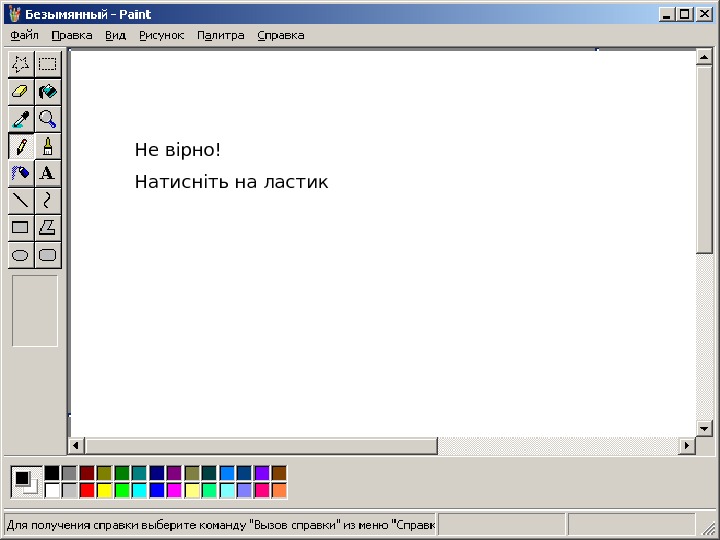
Task: Open the Палитра menu
Action: pyautogui.click(x=220, y=35)
